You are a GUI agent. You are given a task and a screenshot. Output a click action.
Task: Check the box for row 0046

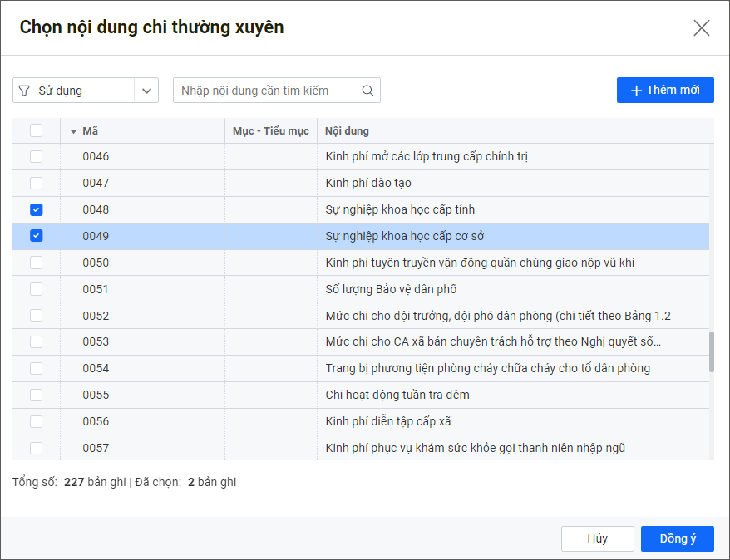coord(36,156)
